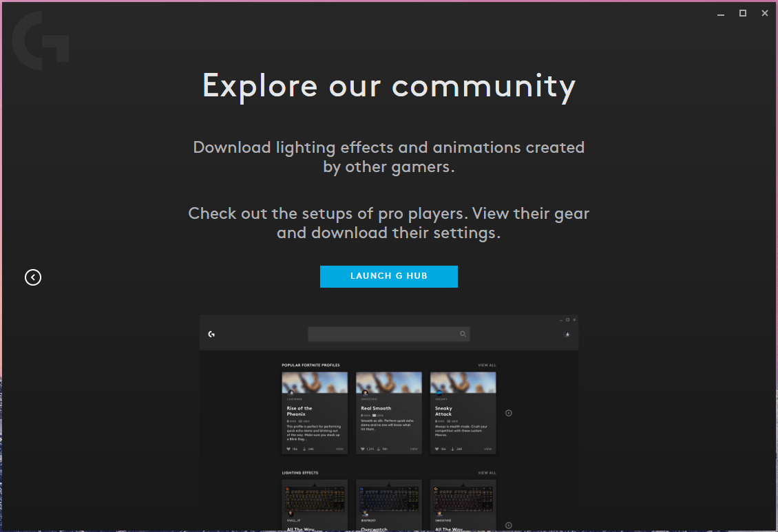Click the "Explore our community" heading
The image size is (778, 532).
click(x=389, y=87)
